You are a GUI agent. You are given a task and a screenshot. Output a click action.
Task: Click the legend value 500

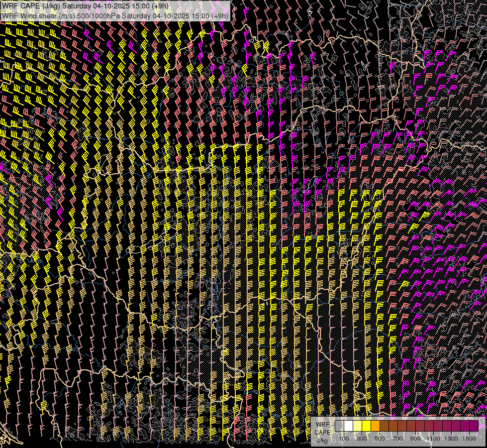point(380,439)
